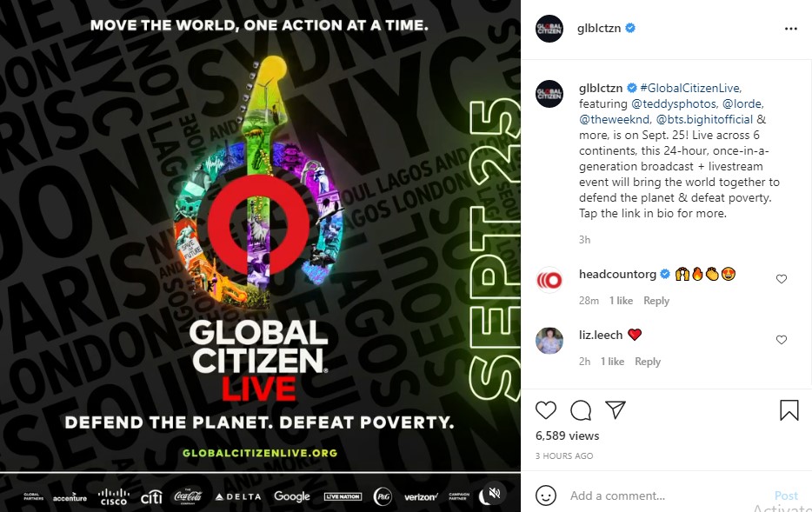This screenshot has height=512, width=812.
Task: Visit the @teddysphotos mention link
Action: point(675,103)
